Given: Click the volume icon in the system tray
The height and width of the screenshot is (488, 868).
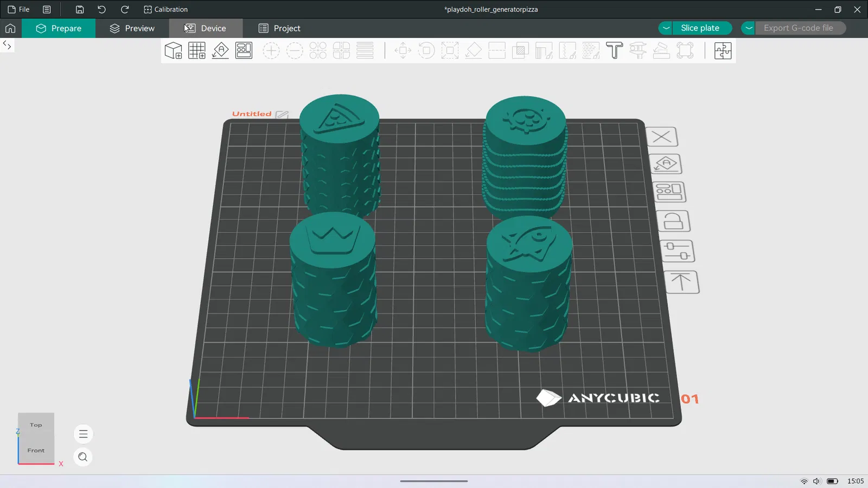Looking at the screenshot, I should (x=816, y=481).
